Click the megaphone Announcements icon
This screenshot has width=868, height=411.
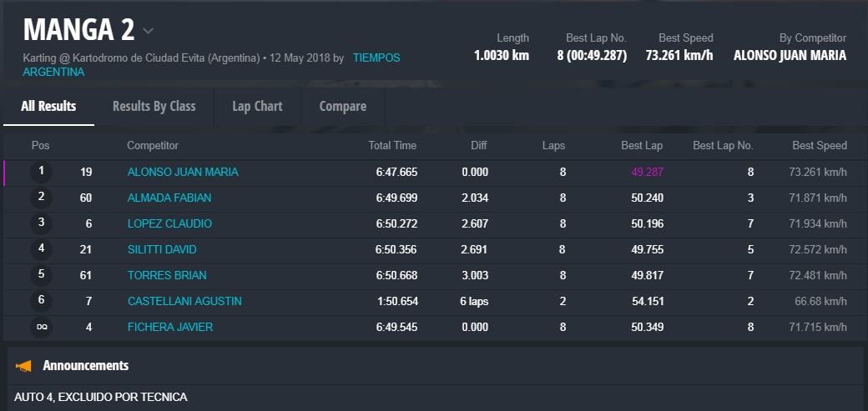(x=24, y=366)
